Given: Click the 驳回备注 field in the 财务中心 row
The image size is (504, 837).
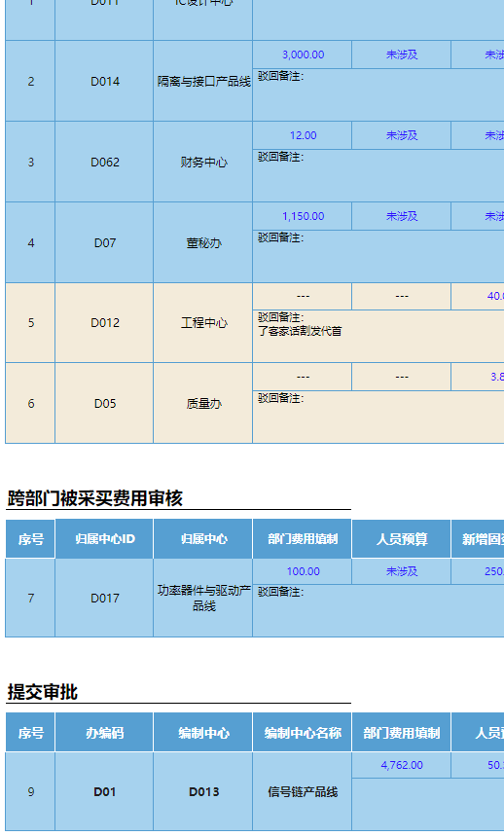Looking at the screenshot, I should [x=378, y=175].
